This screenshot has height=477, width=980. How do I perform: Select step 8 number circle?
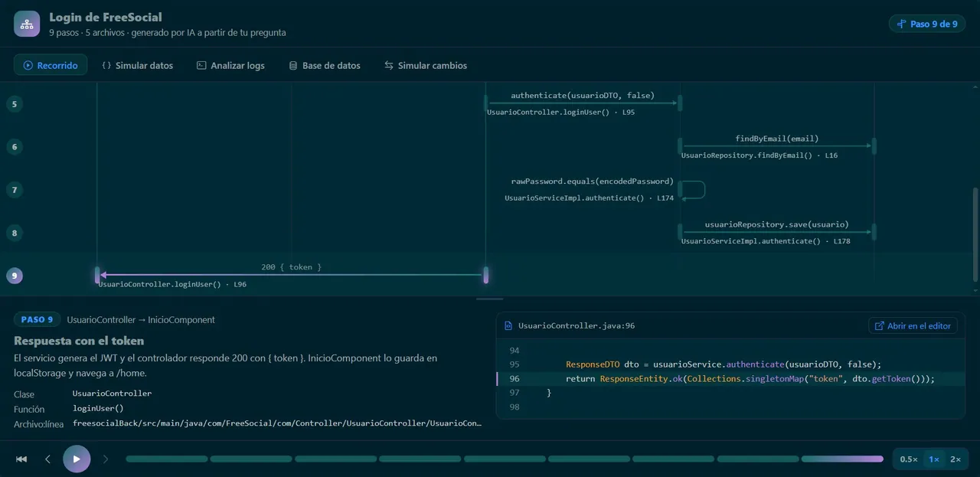point(14,232)
